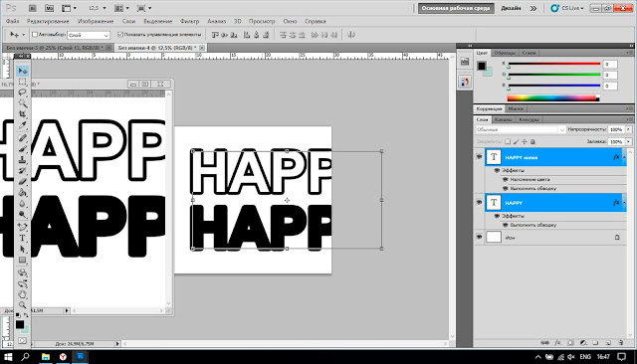Toggle lock position icon in Layers panel
Image resolution: width=637 pixels, height=364 pixels.
coord(525,141)
